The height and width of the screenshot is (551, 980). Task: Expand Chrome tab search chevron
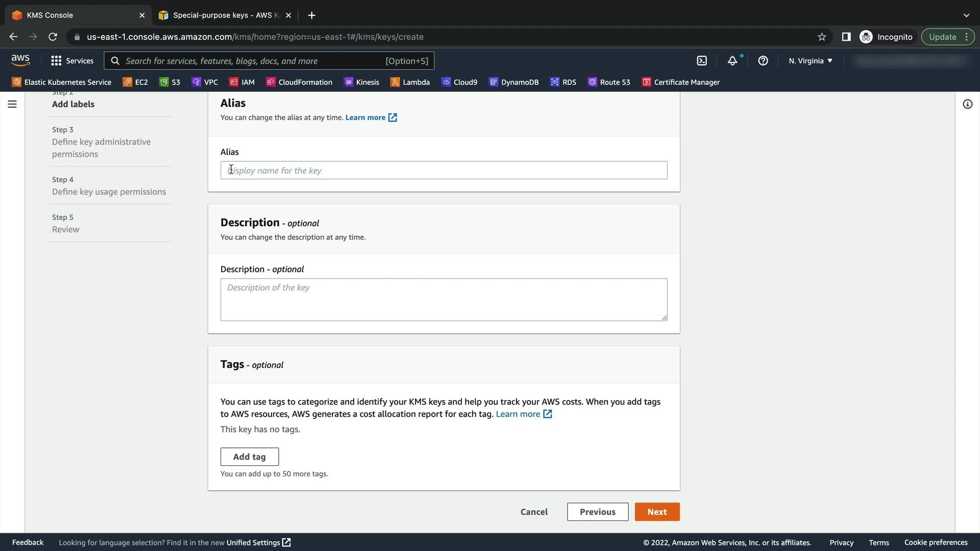pos(966,15)
